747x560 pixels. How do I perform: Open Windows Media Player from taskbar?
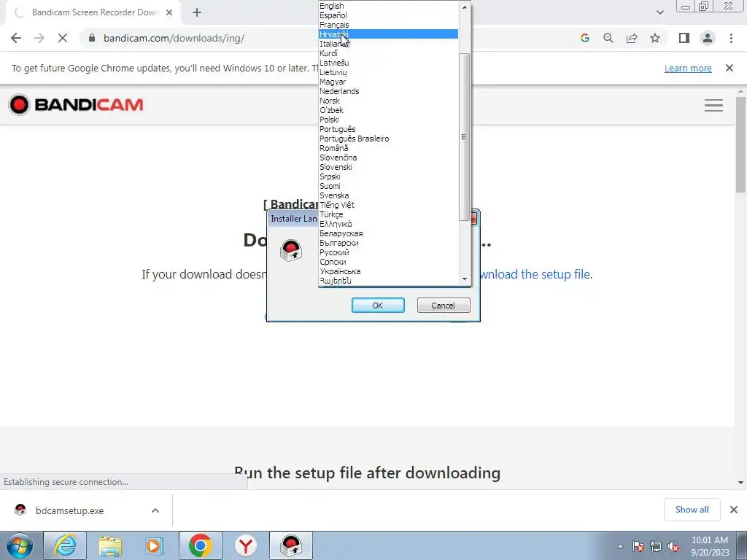155,545
